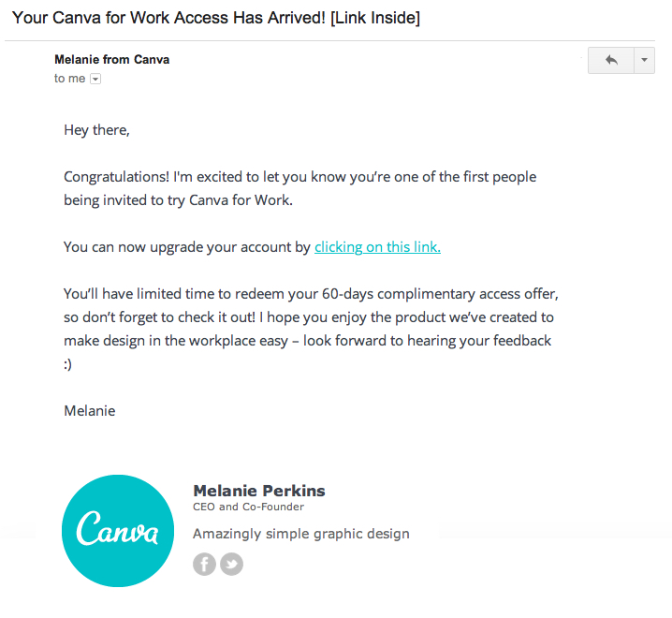Open the "clicking on this link." hyperlink
This screenshot has width=672, height=618.
point(377,247)
